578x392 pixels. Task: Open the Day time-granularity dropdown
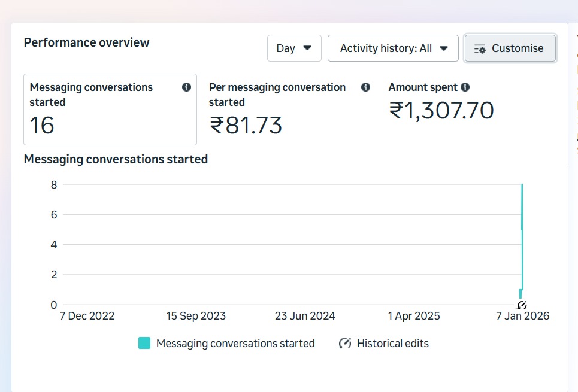coord(293,48)
